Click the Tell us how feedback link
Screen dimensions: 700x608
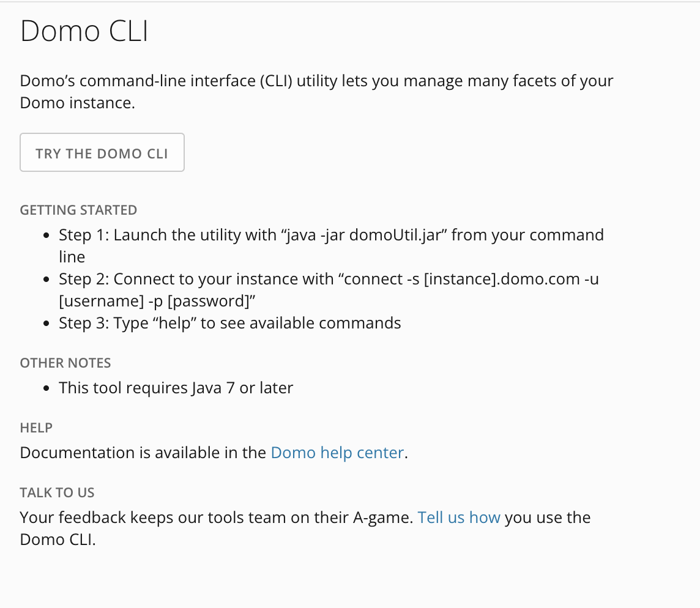[459, 517]
